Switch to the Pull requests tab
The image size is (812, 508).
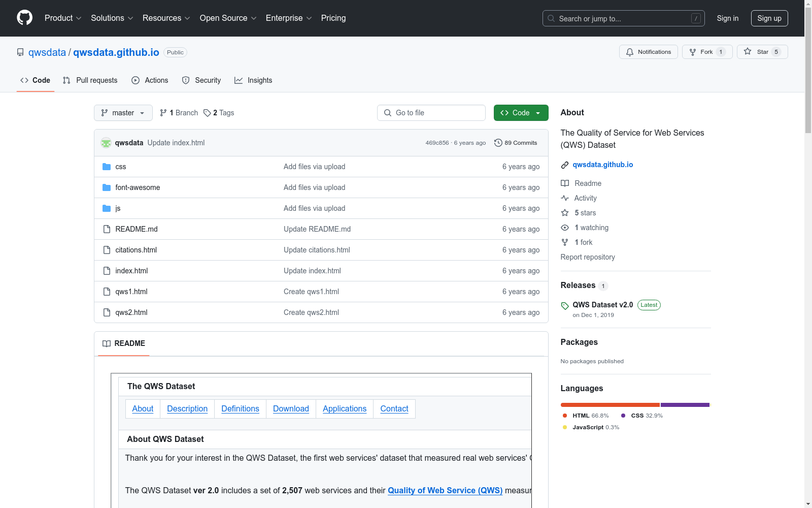click(x=90, y=80)
